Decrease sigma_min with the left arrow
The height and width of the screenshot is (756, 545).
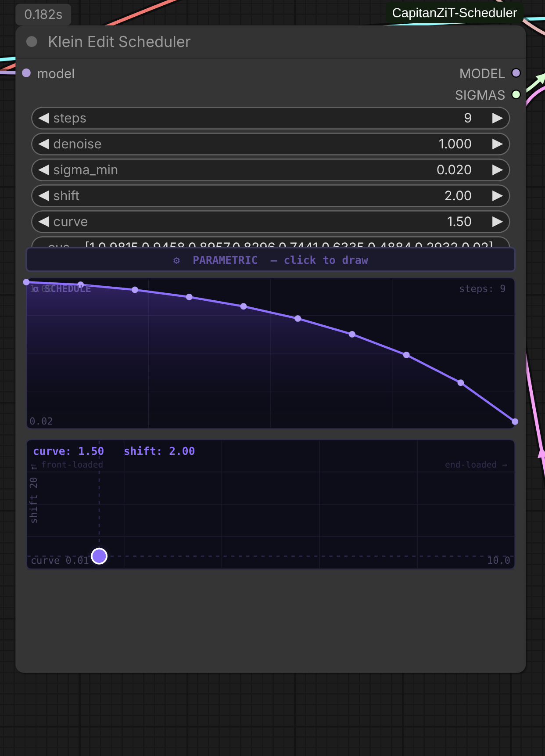[43, 170]
